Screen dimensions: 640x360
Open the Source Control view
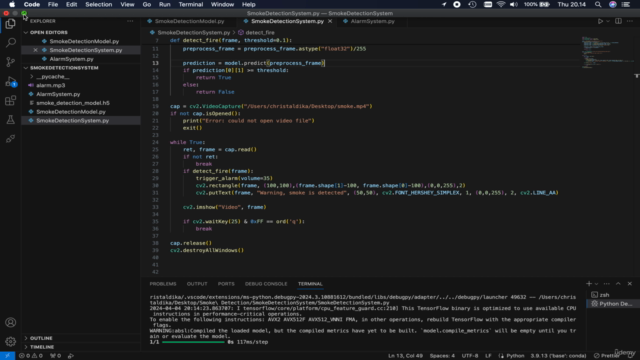[11, 62]
